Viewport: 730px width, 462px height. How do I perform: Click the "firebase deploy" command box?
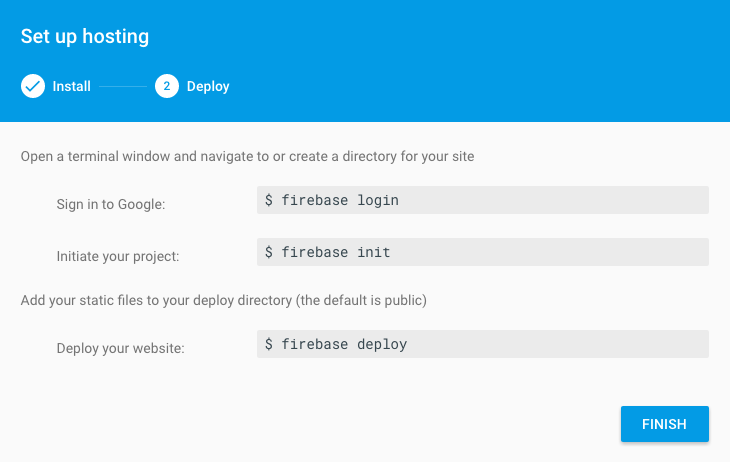tap(482, 344)
